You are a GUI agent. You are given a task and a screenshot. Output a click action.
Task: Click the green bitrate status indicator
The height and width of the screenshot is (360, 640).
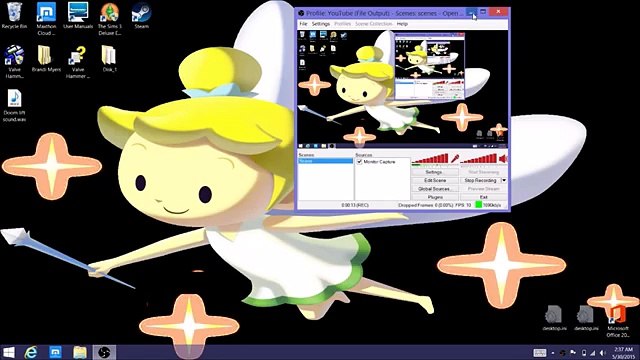478,205
